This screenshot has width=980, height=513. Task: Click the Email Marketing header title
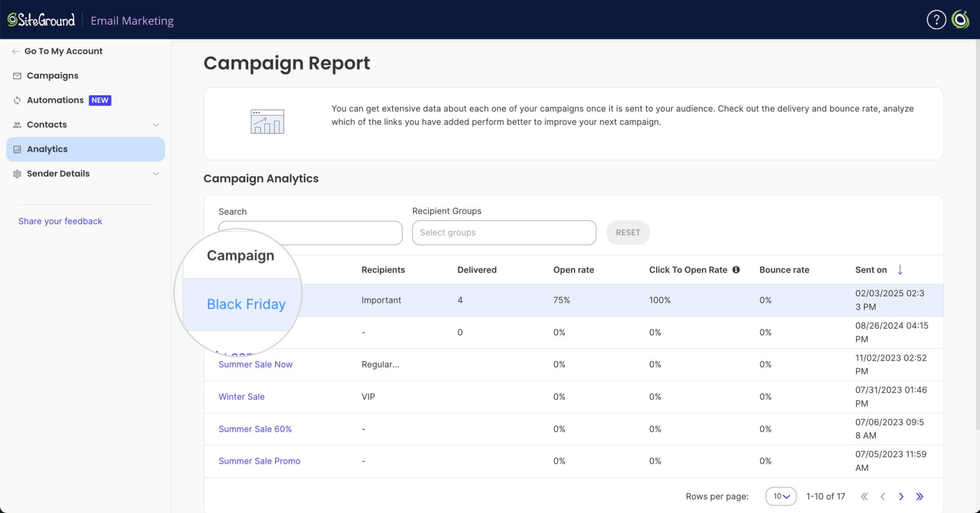[132, 21]
